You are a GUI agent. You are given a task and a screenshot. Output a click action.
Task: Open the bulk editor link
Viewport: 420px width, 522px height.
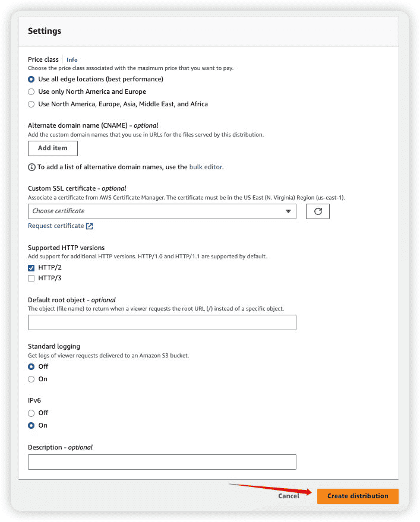click(206, 167)
